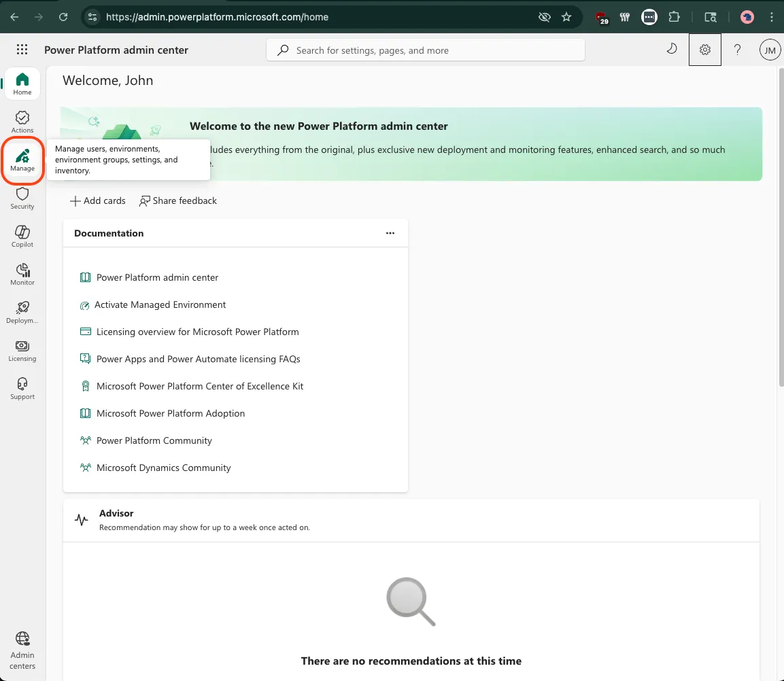Open the Share feedback link
The image size is (784, 681).
tap(177, 200)
